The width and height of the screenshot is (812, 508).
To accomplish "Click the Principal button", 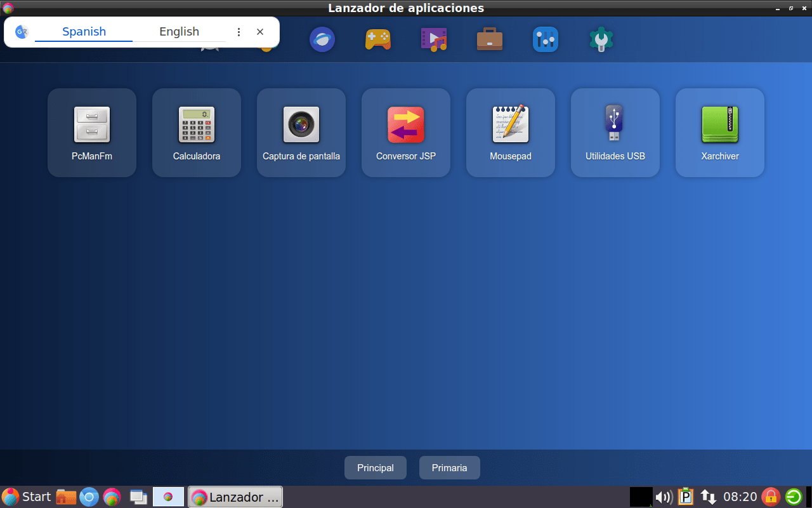I will point(375,467).
